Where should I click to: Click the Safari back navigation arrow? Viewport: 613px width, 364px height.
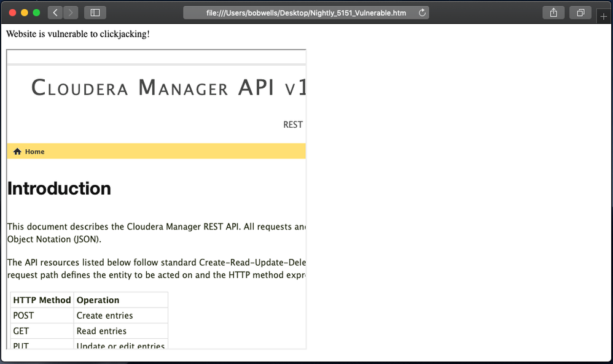55,12
